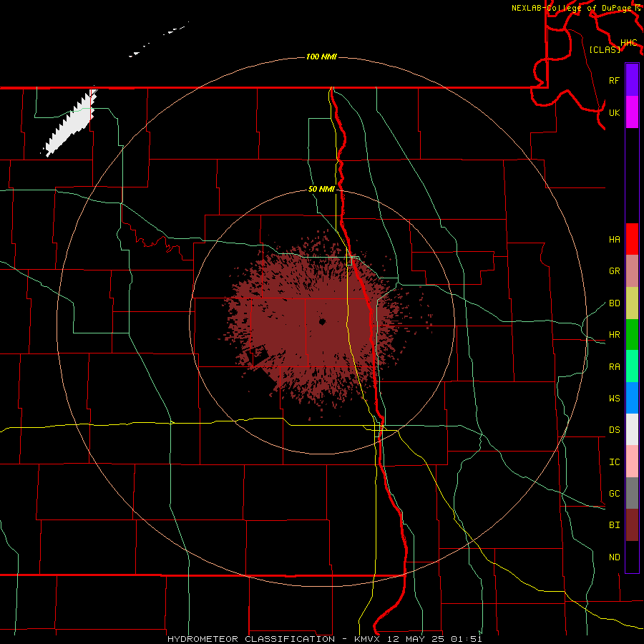This screenshot has width=644, height=644.
Task: Click the ND legend label
Action: 614,557
